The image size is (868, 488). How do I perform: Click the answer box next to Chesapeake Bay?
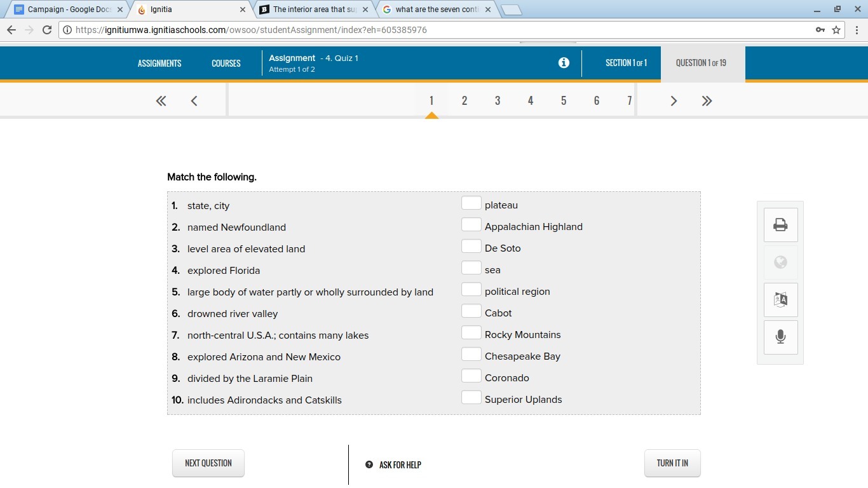[x=471, y=355]
